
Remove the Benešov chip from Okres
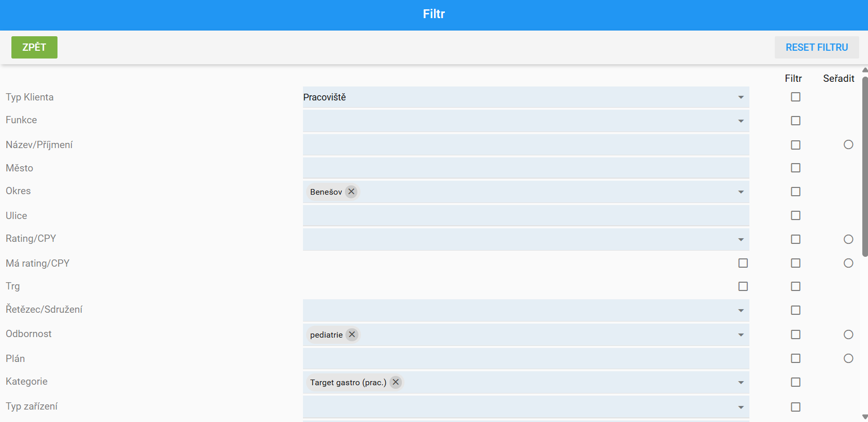pos(351,192)
